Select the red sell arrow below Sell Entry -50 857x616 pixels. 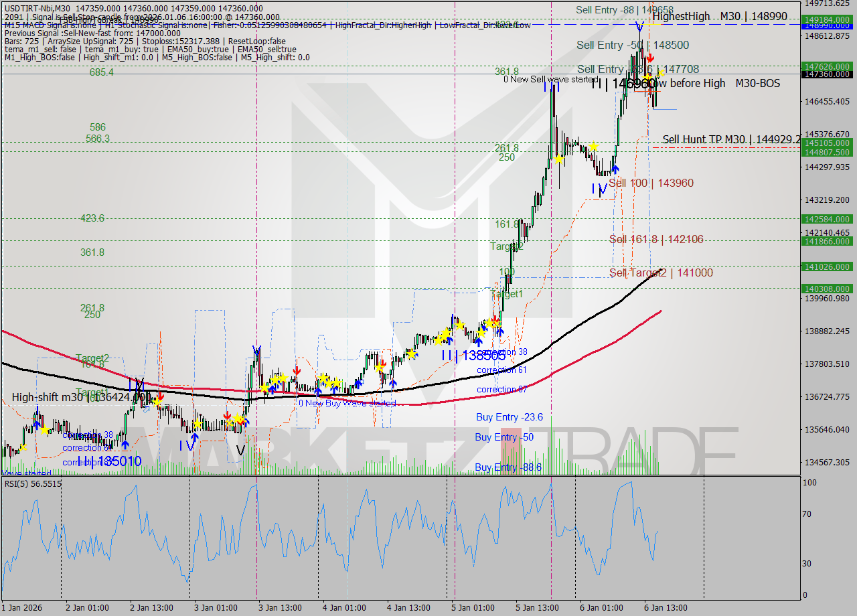[651, 58]
